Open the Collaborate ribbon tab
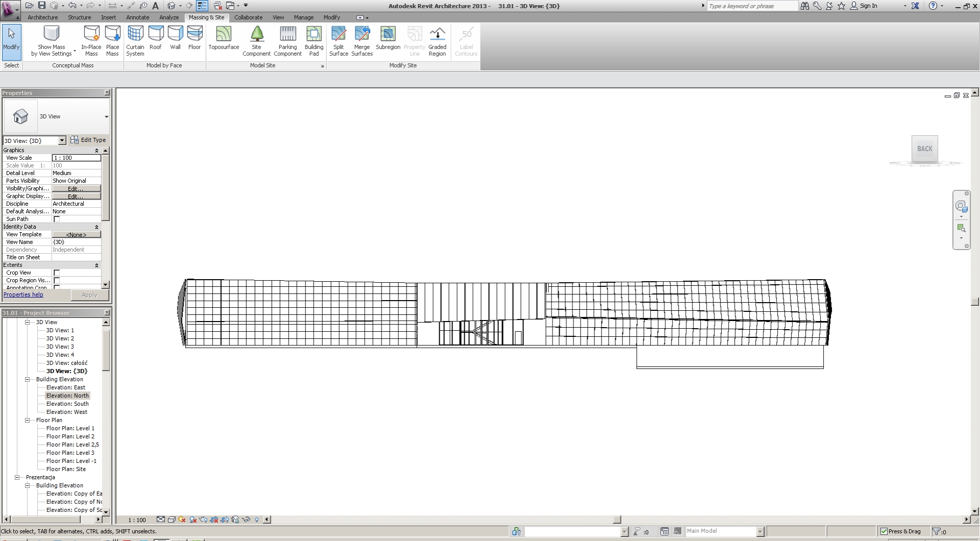 pyautogui.click(x=248, y=17)
